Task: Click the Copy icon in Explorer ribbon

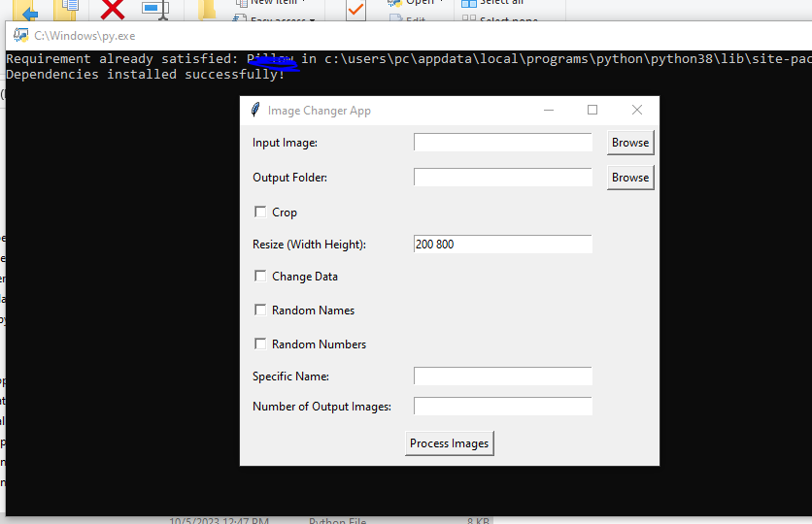Action: pyautogui.click(x=67, y=10)
